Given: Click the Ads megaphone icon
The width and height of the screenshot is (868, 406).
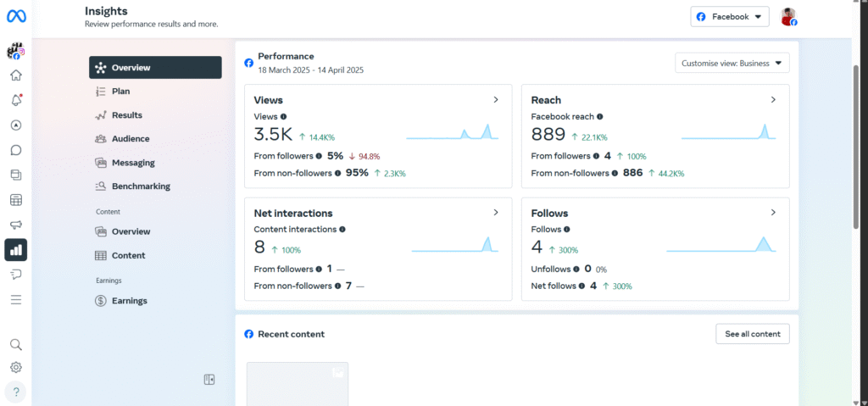Looking at the screenshot, I should [15, 225].
